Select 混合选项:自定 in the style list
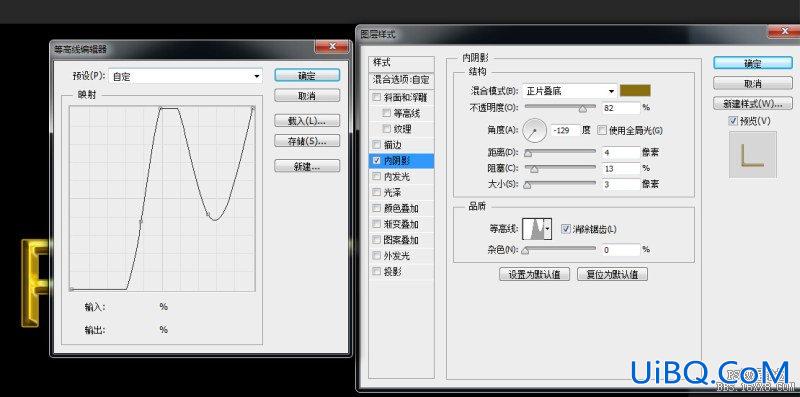The width and height of the screenshot is (800, 397). tap(401, 80)
